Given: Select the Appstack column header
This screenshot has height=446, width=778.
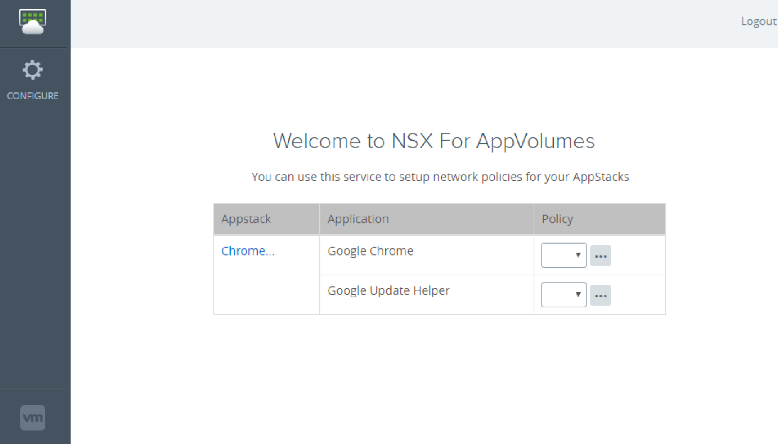Looking at the screenshot, I should pyautogui.click(x=266, y=219).
